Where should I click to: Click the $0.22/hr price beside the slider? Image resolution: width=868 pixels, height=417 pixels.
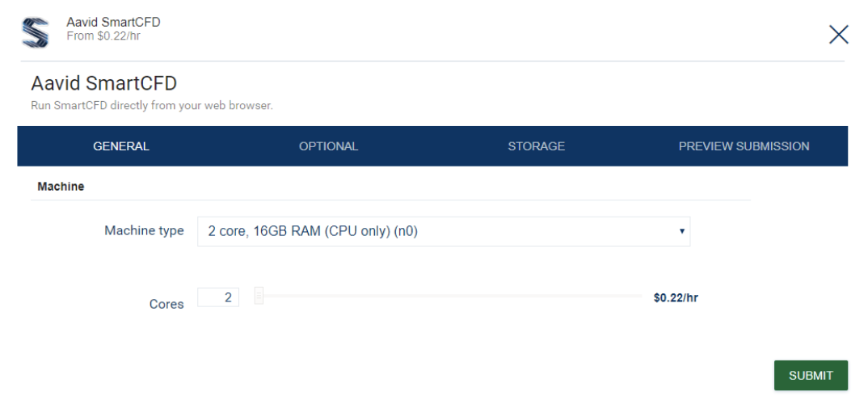[676, 298]
